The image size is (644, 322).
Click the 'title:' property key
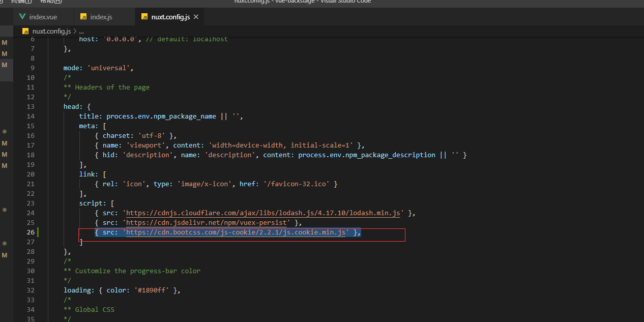[x=91, y=116]
